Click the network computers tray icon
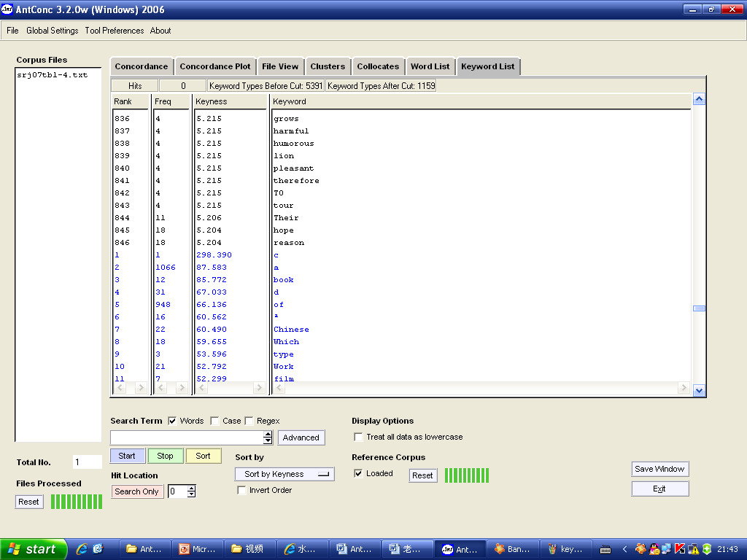Image resolution: width=747 pixels, height=560 pixels. 667,549
